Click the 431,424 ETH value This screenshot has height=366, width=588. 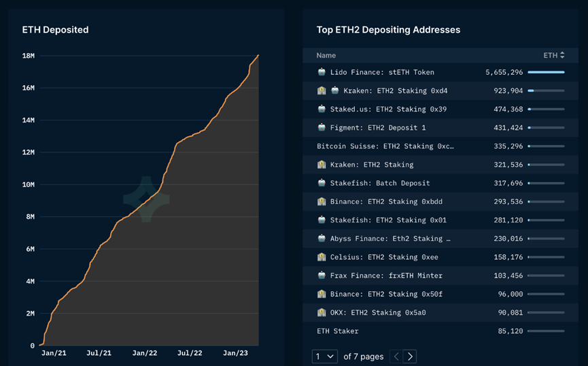(x=508, y=128)
